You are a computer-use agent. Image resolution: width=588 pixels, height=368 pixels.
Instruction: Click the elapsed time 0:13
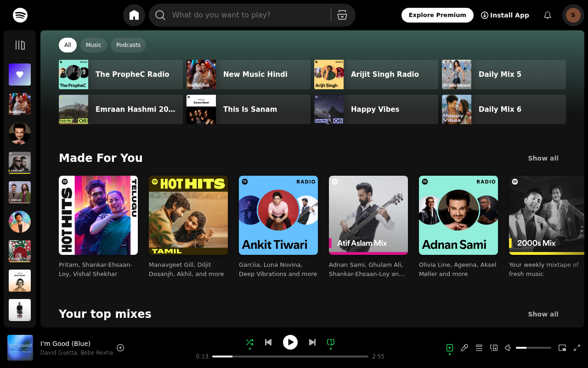click(x=202, y=356)
